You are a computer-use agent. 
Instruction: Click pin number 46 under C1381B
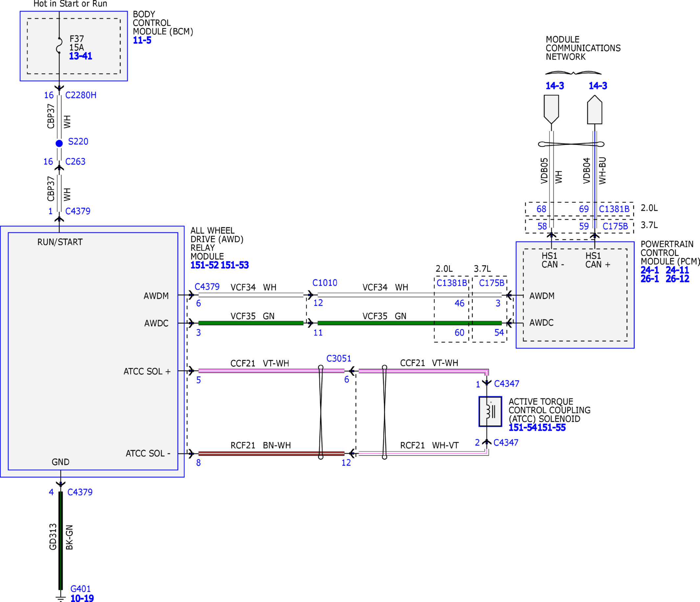[x=459, y=303]
